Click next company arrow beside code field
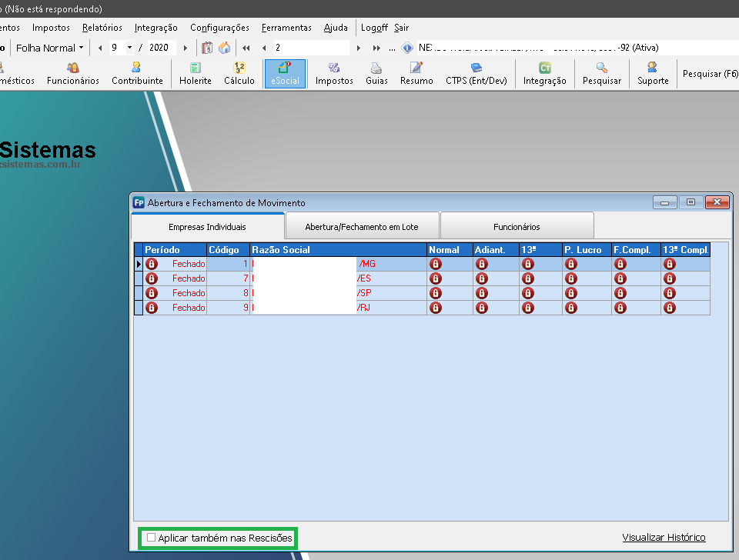Viewport: 739px width, 560px height. click(358, 48)
